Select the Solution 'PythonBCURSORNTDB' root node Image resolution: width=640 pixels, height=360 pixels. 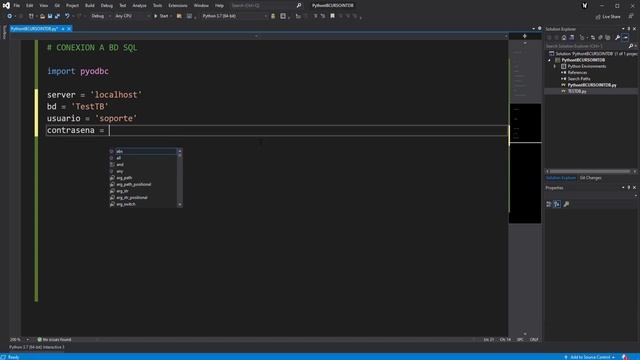(x=592, y=54)
